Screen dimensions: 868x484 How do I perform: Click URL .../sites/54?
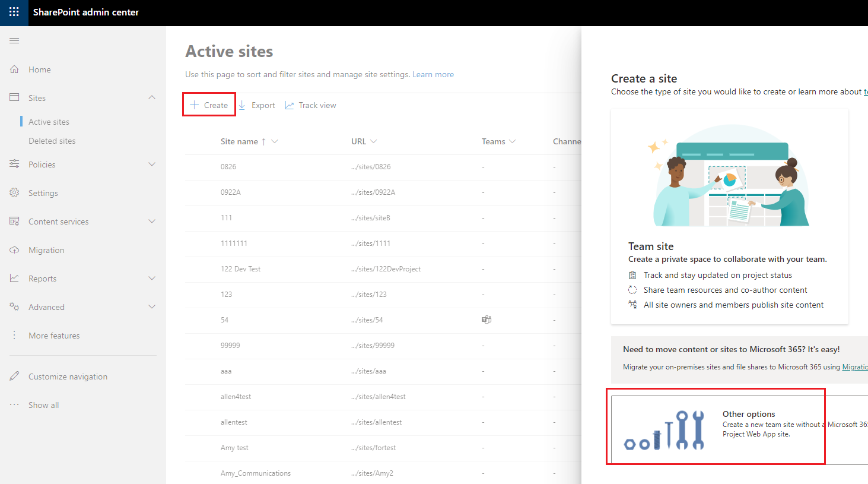pos(367,320)
